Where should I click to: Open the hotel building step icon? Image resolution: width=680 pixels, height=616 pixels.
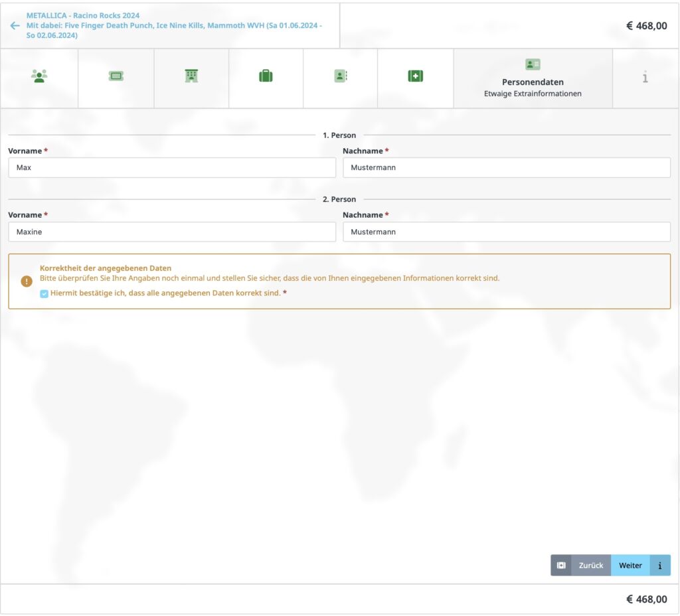[191, 76]
